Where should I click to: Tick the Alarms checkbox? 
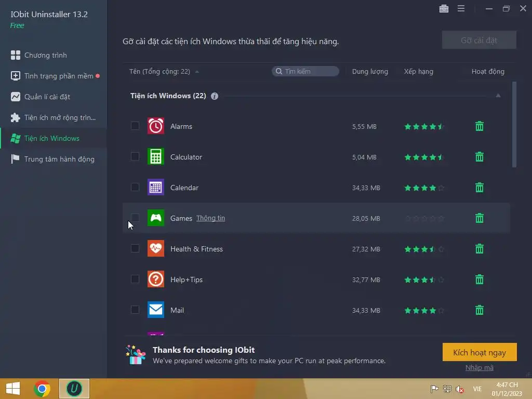[x=135, y=126]
